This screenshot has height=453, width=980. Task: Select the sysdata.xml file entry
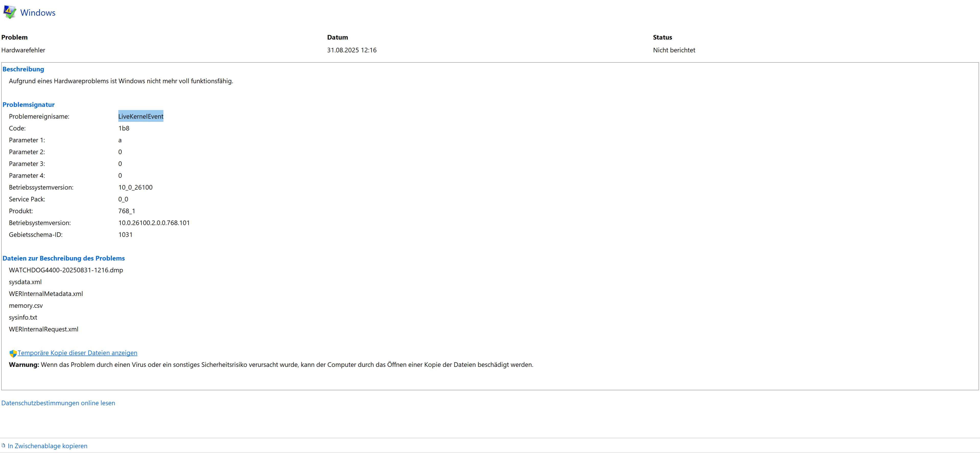pyautogui.click(x=25, y=282)
